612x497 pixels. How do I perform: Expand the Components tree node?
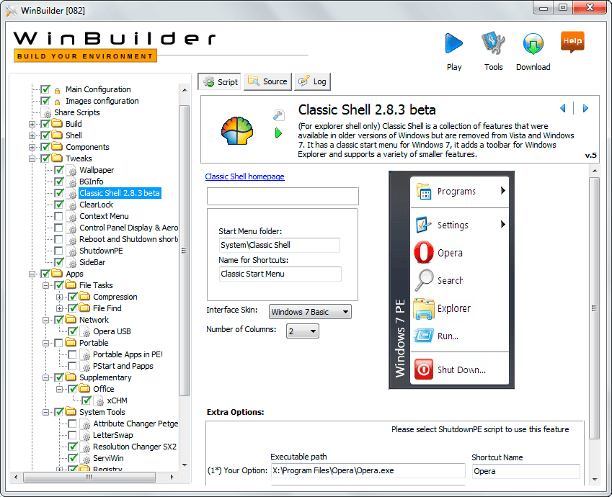[32, 147]
